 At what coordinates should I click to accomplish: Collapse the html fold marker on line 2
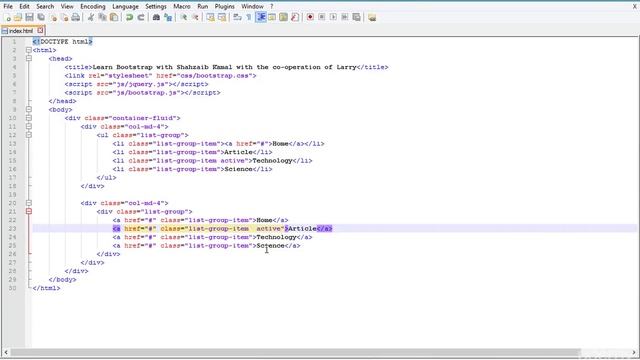pos(29,50)
